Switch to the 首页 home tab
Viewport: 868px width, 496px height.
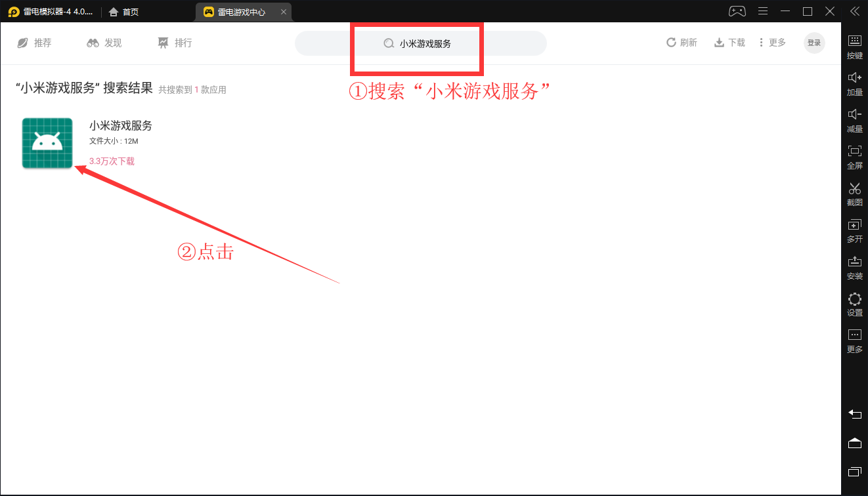pyautogui.click(x=124, y=12)
